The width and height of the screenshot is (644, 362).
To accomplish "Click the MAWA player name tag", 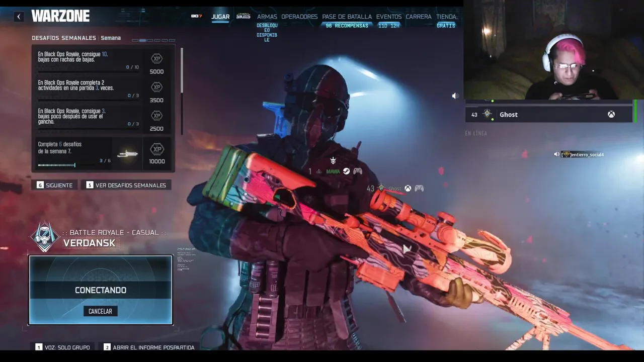I will tap(333, 171).
